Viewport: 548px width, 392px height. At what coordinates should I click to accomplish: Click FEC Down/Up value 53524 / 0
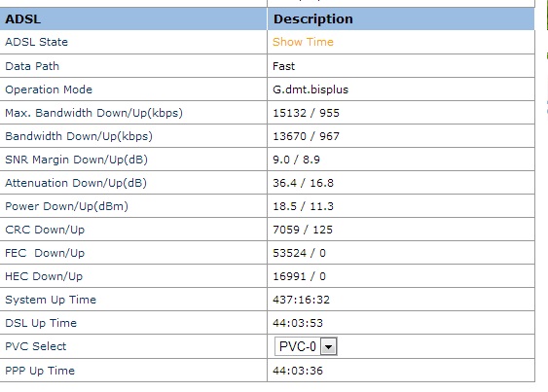click(x=299, y=253)
